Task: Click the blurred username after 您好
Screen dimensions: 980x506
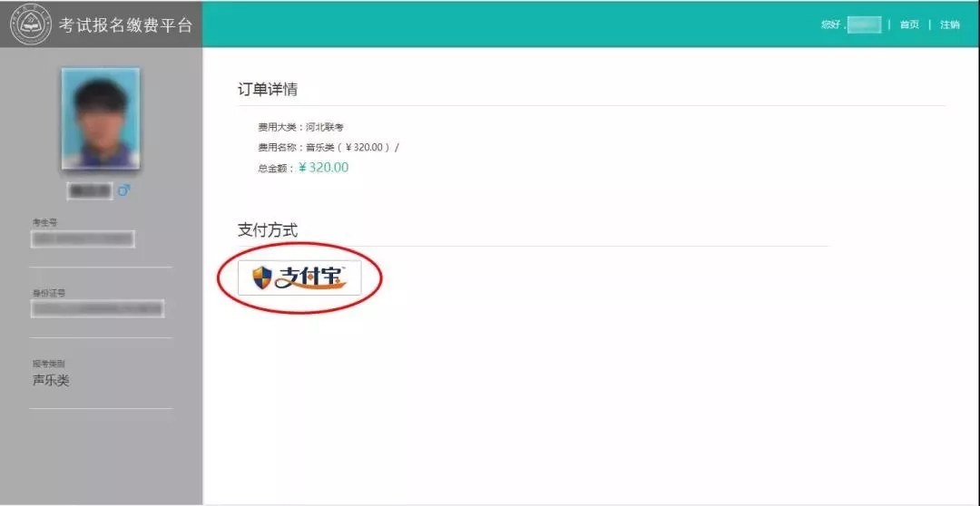Action: pos(865,25)
